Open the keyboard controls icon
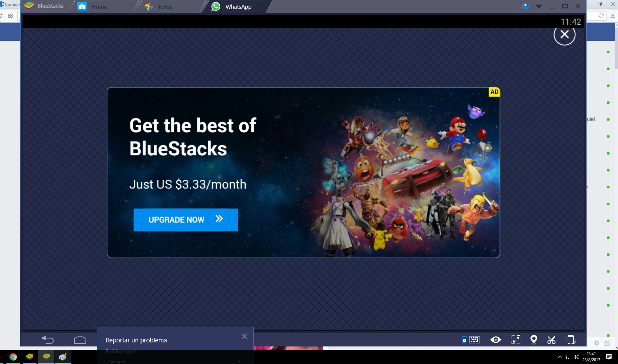The height and width of the screenshot is (364, 618). coord(471,340)
